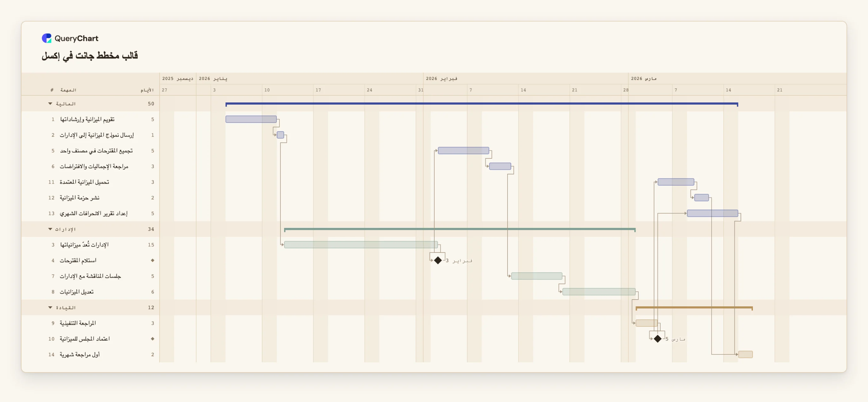Select task name تجميع المقترحات في مصنف واحد
This screenshot has width=868, height=402.
[x=96, y=150]
